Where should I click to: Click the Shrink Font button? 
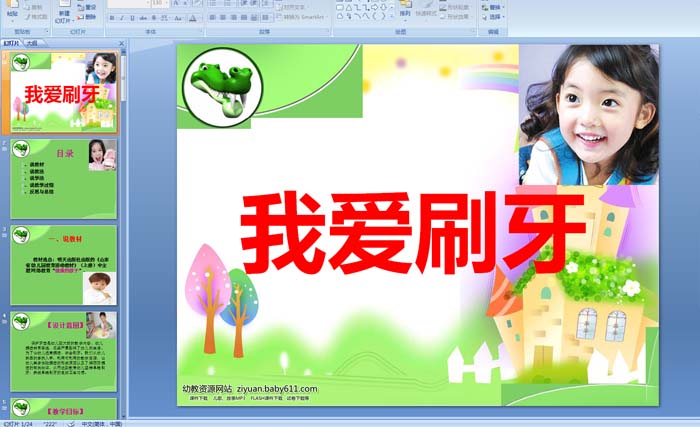187,3
